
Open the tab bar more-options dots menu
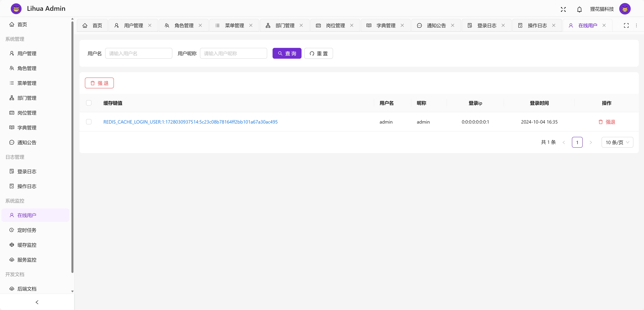[636, 25]
